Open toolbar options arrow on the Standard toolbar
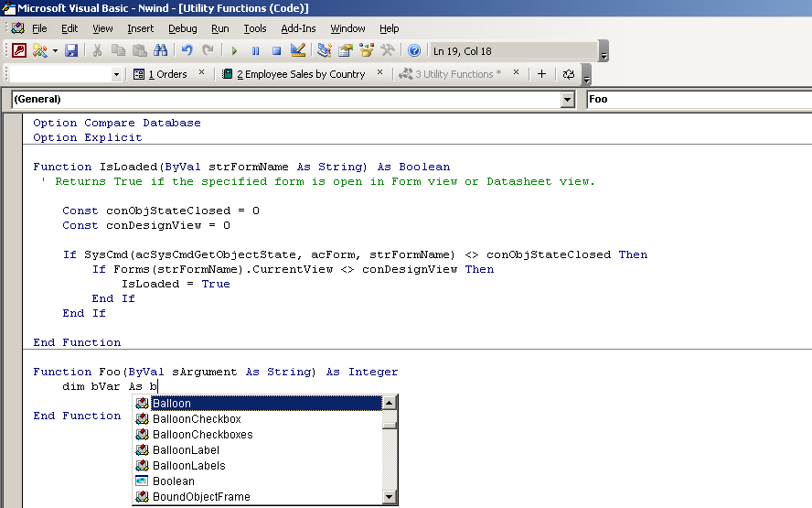This screenshot has width=812, height=508. click(x=604, y=51)
